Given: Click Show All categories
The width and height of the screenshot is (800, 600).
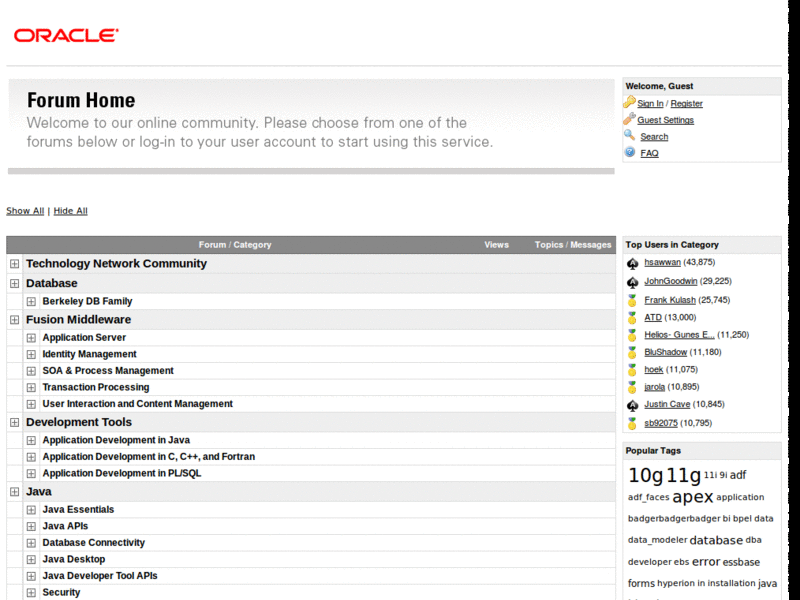Looking at the screenshot, I should point(25,211).
